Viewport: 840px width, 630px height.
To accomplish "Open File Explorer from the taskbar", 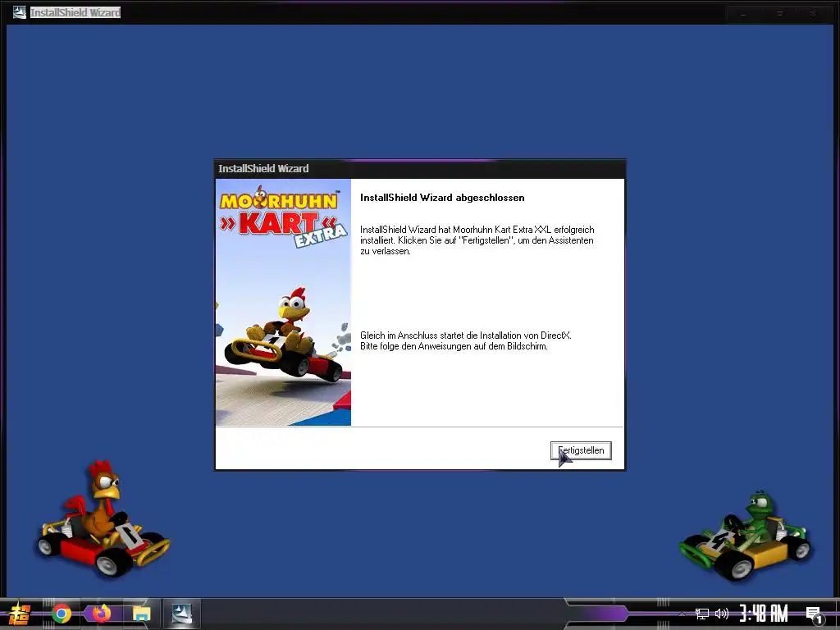I will click(141, 614).
